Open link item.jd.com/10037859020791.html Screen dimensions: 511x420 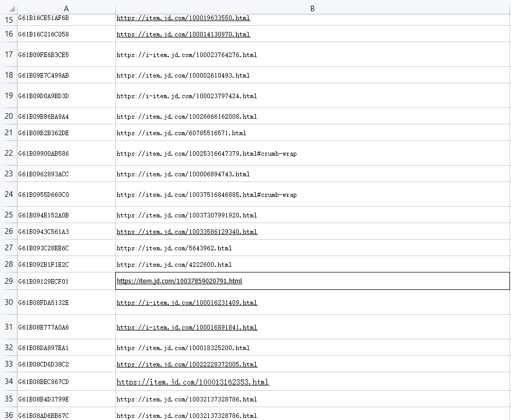(x=179, y=281)
